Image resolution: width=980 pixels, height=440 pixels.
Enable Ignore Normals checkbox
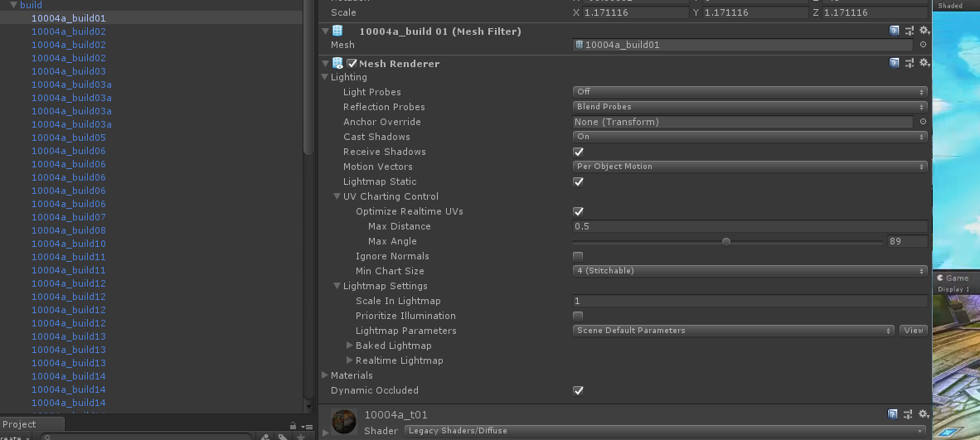578,256
